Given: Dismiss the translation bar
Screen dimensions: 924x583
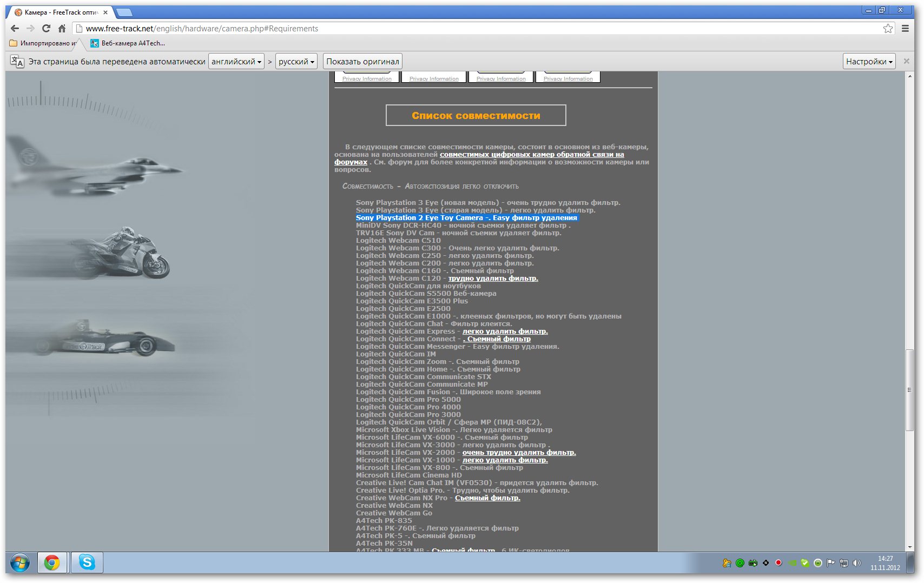Looking at the screenshot, I should tap(907, 61).
